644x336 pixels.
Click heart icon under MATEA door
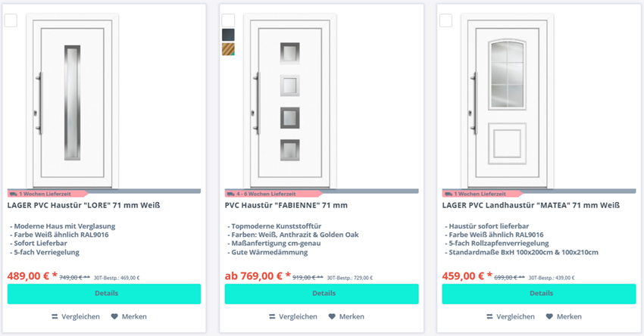[549, 316]
